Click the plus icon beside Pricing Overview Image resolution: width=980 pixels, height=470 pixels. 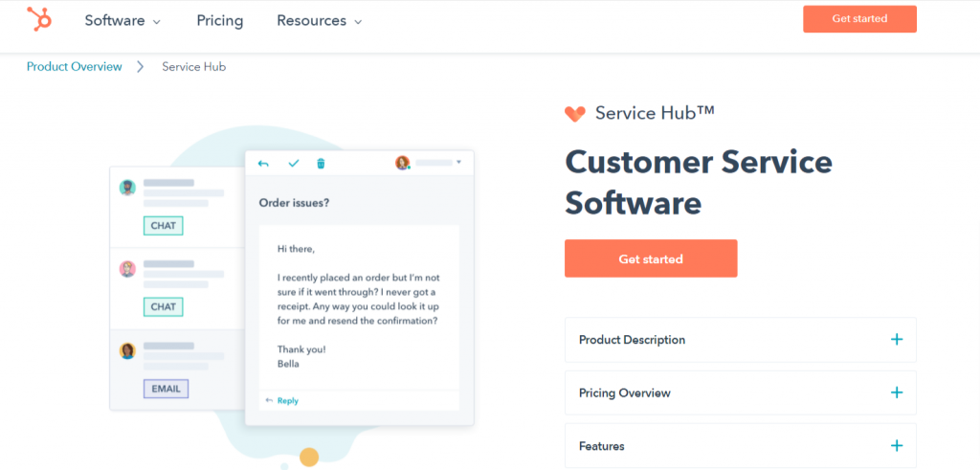(x=897, y=392)
